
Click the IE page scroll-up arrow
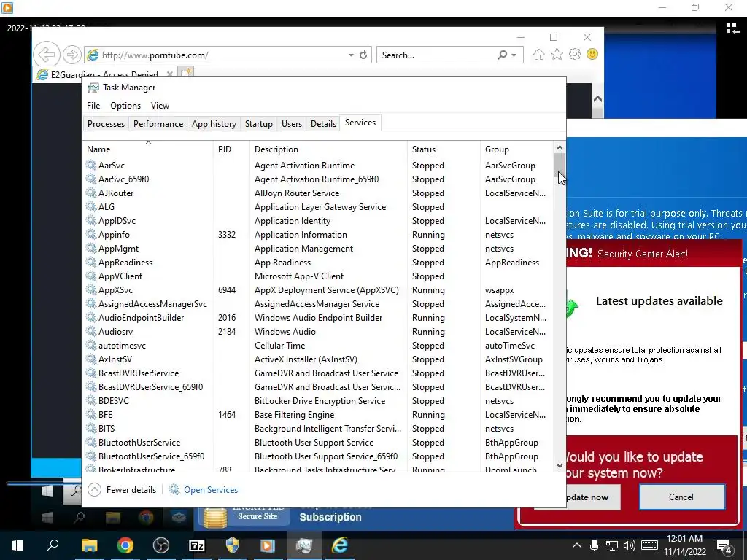597,99
